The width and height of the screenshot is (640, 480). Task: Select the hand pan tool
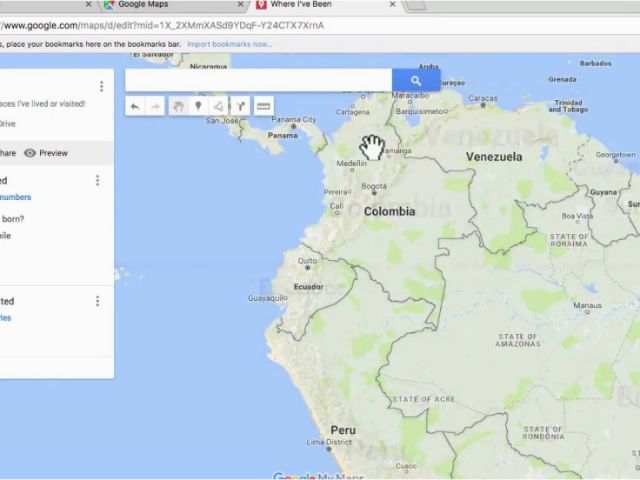pos(178,107)
